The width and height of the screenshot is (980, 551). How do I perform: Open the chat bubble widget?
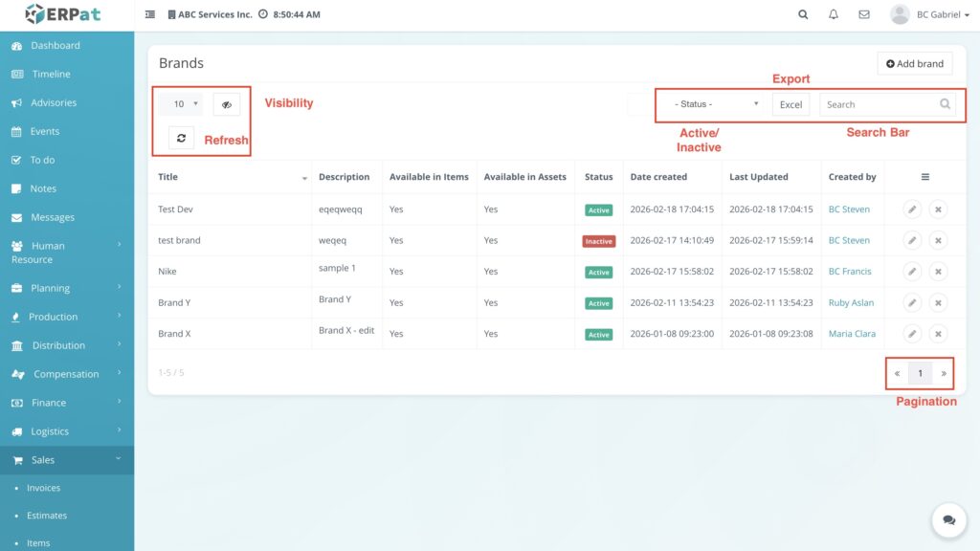pos(948,519)
